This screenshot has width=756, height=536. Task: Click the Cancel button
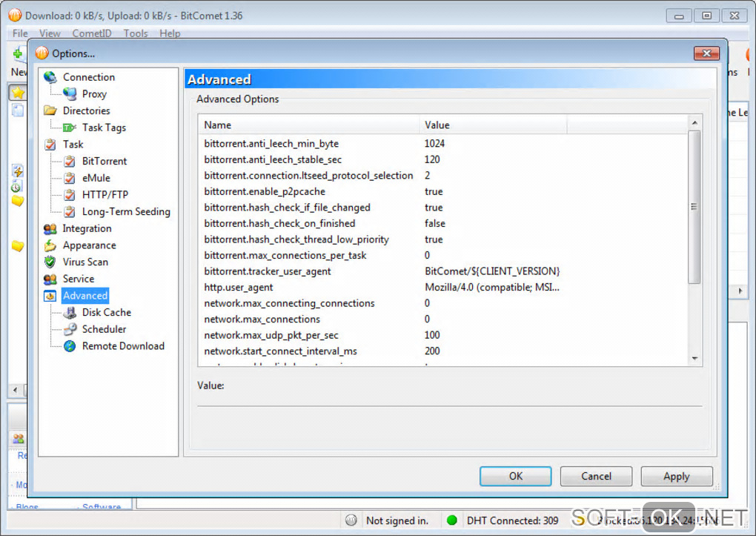[596, 476]
